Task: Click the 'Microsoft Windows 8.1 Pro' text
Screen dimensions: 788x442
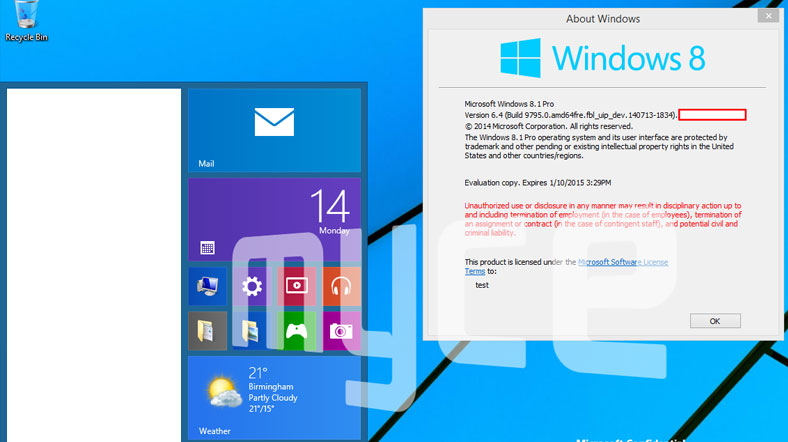Action: click(x=509, y=104)
